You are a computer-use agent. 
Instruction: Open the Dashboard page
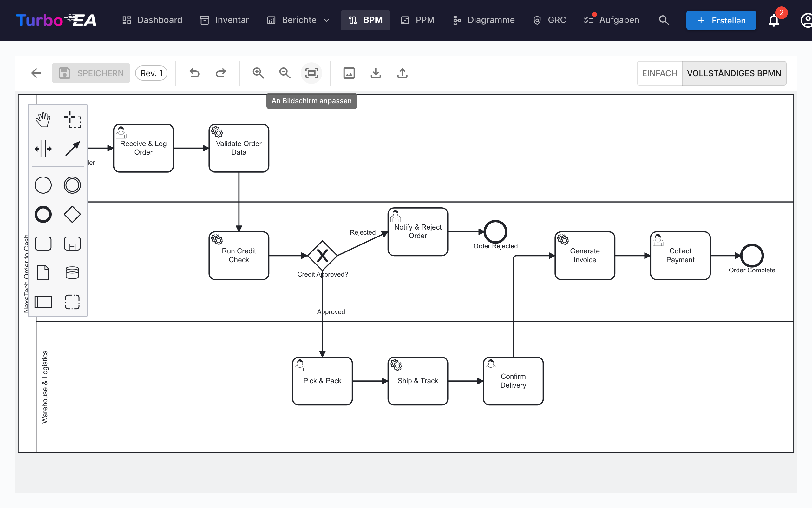pyautogui.click(x=152, y=20)
